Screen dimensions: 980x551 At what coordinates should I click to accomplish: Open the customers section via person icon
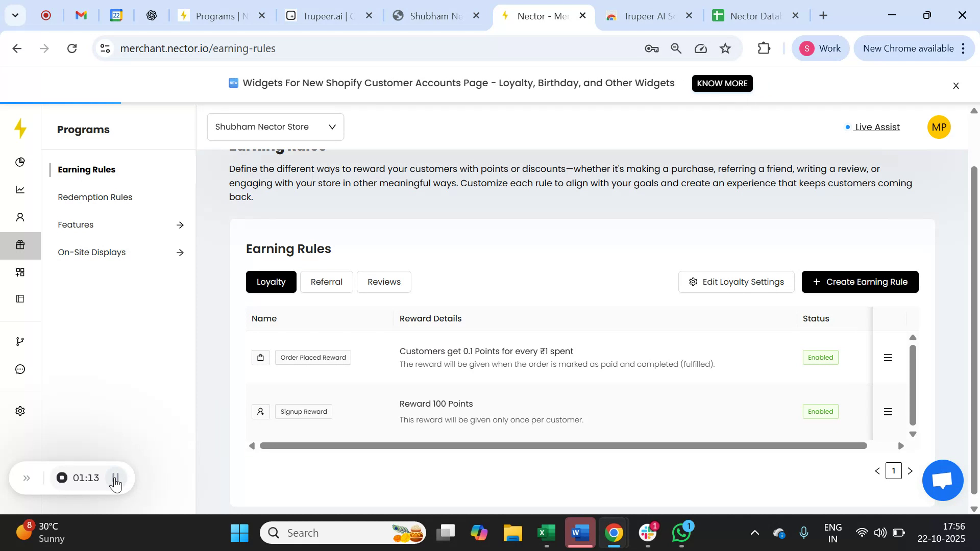click(x=20, y=217)
